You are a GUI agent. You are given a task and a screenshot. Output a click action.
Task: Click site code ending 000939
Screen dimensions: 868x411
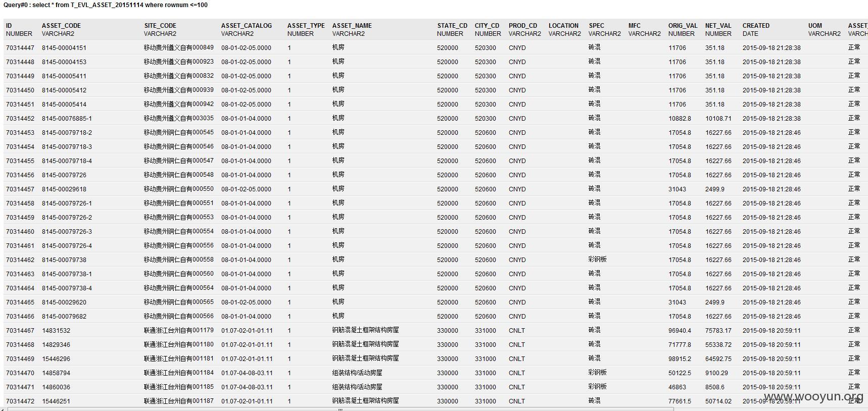tap(179, 90)
